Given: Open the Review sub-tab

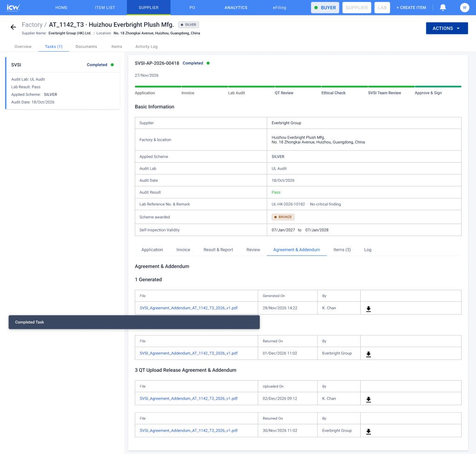Looking at the screenshot, I should click(253, 250).
